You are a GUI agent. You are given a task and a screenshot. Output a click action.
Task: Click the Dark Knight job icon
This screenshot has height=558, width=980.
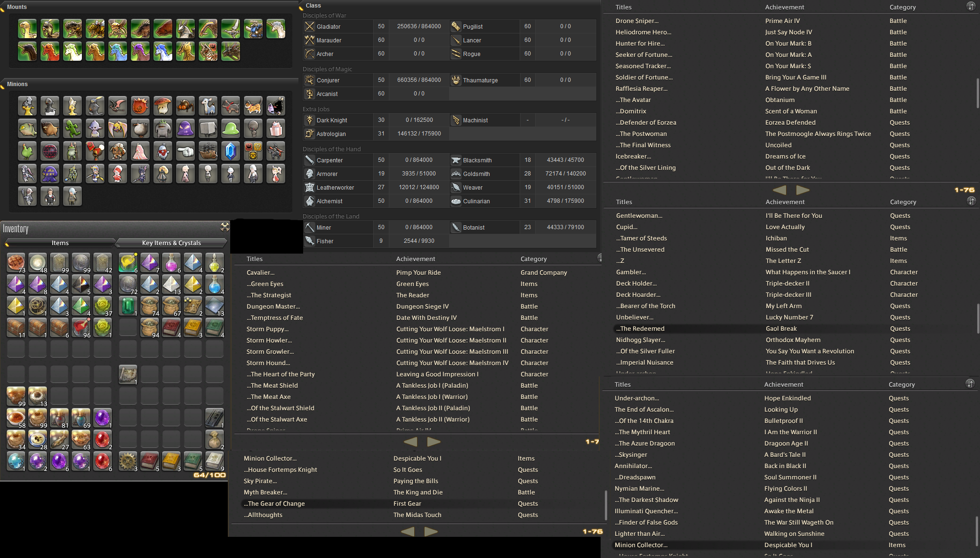coord(309,120)
